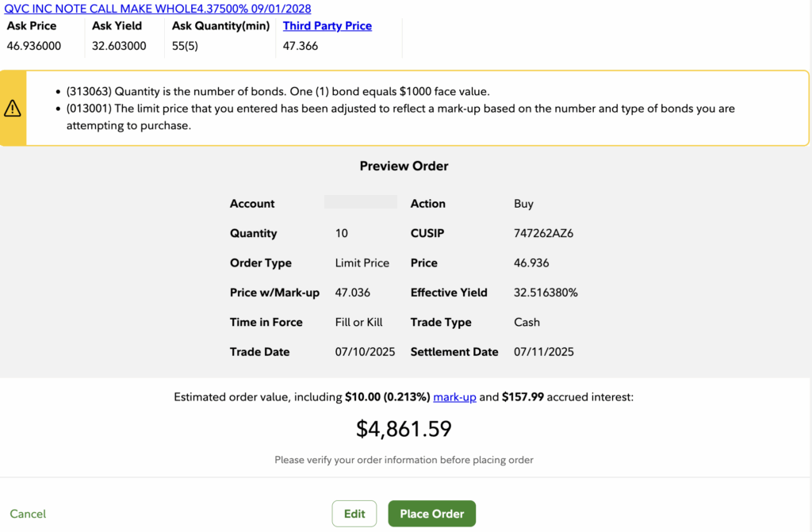Click the warning message numbered (013001)

(400, 117)
